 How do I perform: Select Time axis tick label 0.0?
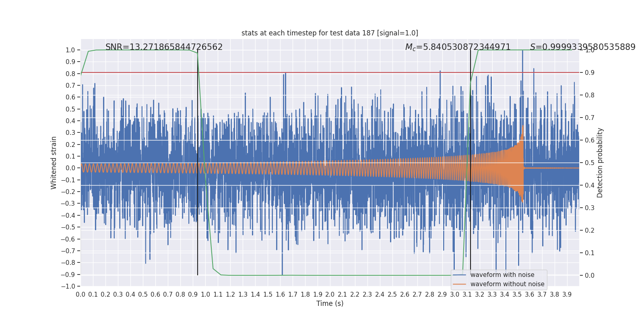[80, 295]
